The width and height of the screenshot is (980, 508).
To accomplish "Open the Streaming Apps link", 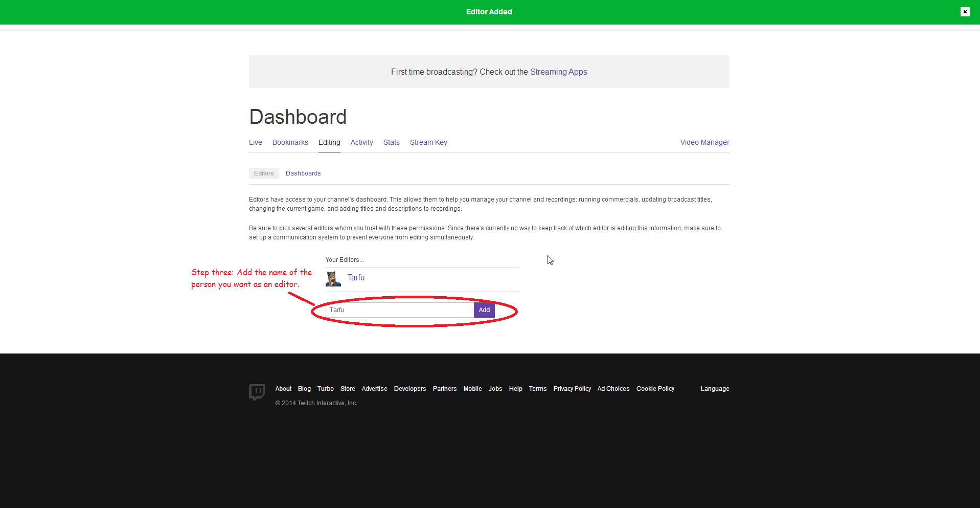I will (x=558, y=72).
